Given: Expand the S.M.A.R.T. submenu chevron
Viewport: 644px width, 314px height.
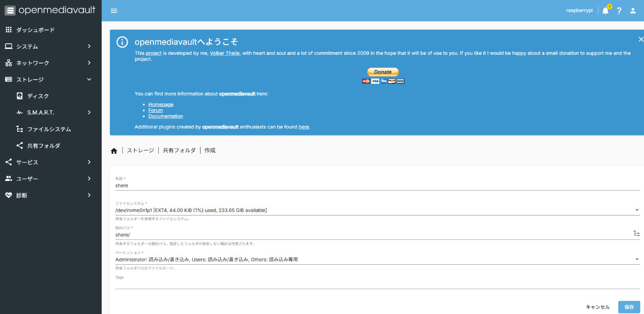Looking at the screenshot, I should click(89, 113).
